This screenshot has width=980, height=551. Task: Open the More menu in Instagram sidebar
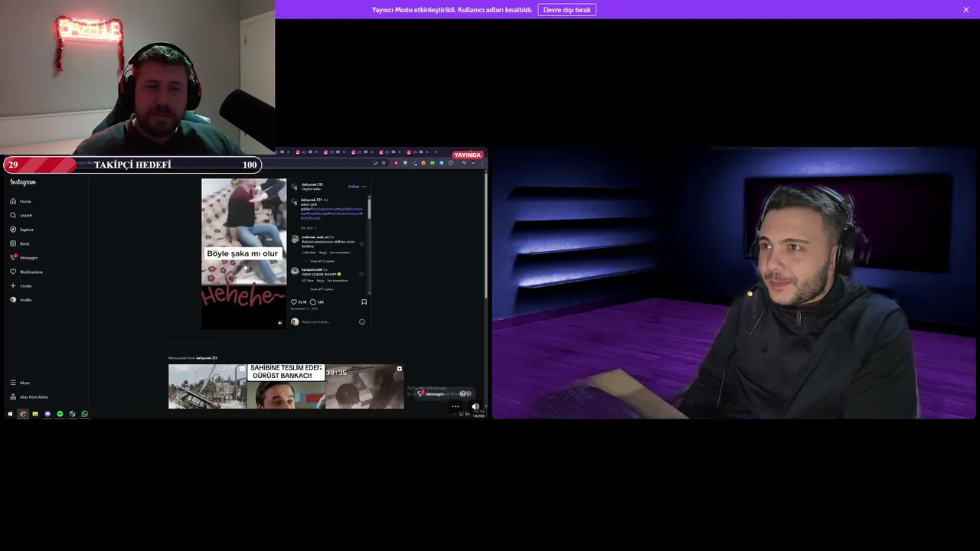click(20, 383)
